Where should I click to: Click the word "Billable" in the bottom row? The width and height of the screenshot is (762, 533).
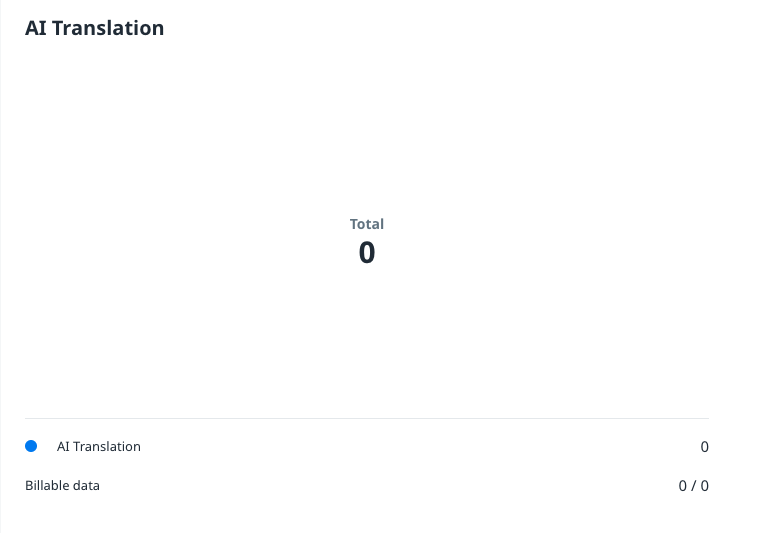[47, 486]
